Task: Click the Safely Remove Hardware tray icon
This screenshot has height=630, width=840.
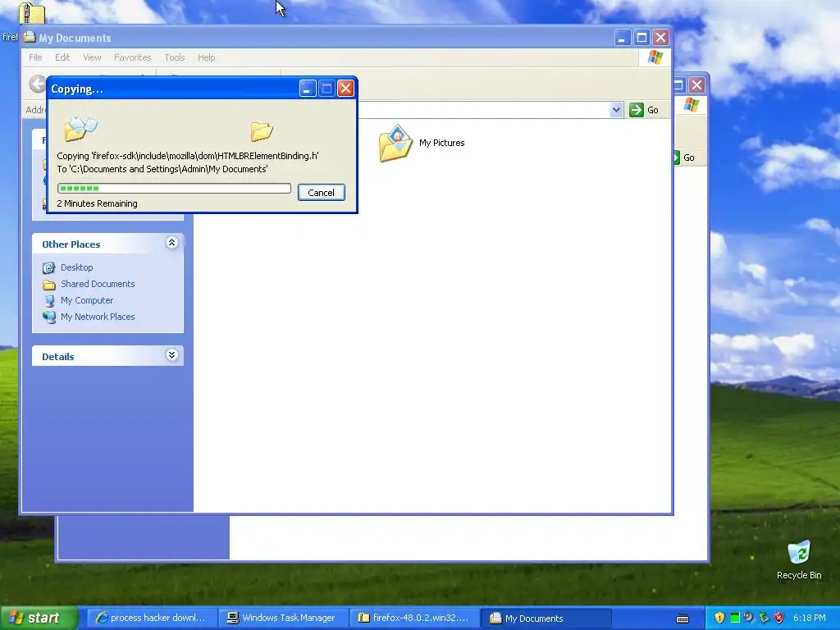Action: 764,618
